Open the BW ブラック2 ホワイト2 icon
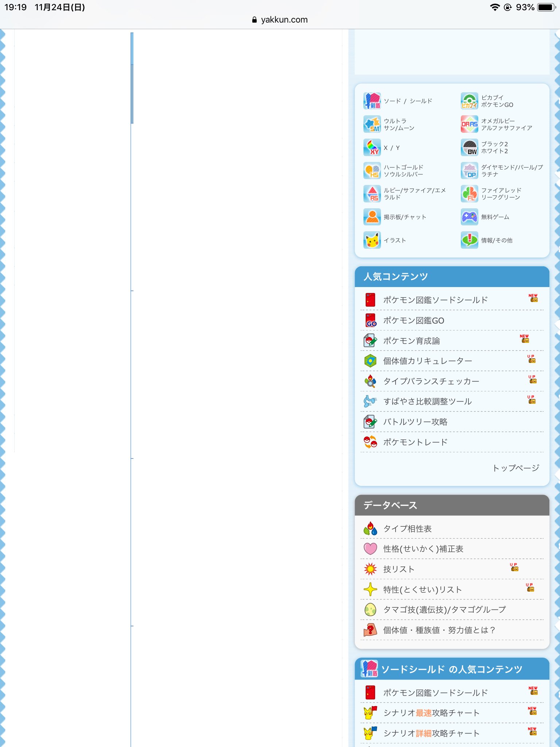Screen dimensions: 560x747 (x=469, y=148)
